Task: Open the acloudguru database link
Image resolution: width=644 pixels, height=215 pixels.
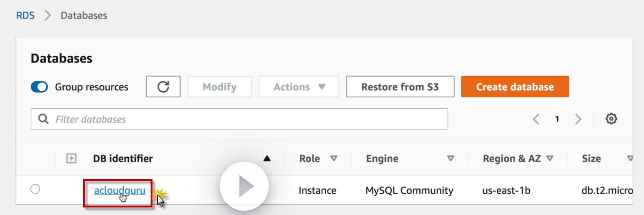Action: [119, 190]
